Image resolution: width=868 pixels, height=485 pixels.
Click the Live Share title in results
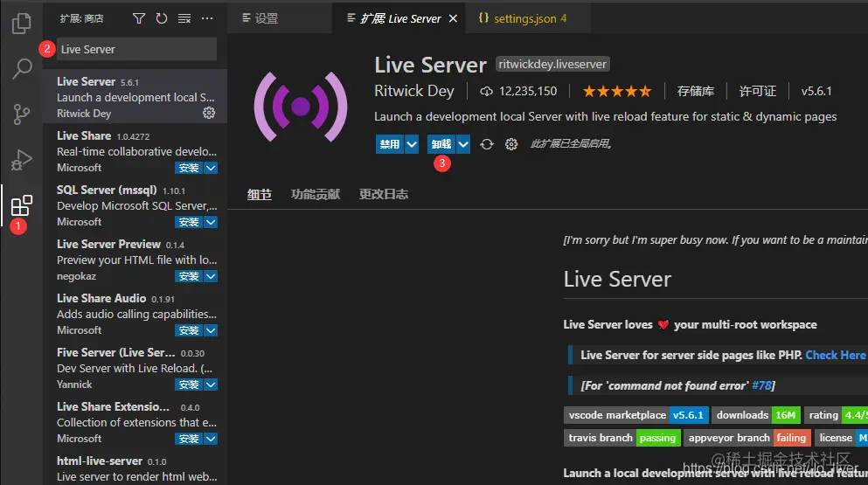tap(84, 135)
